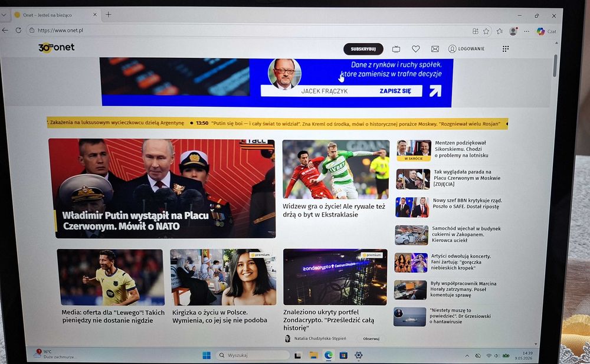Click the address bar with onet.pl URL
The width and height of the screenshot is (590, 364).
click(x=248, y=31)
